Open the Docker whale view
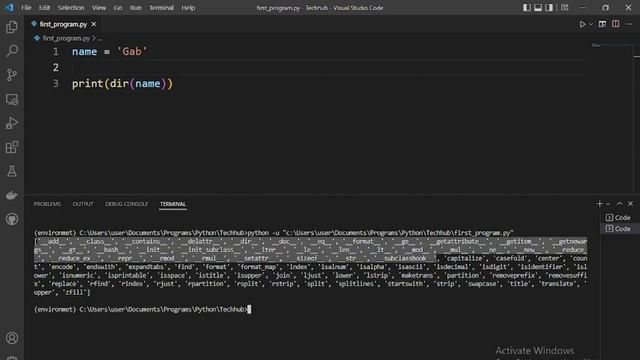 point(12,195)
